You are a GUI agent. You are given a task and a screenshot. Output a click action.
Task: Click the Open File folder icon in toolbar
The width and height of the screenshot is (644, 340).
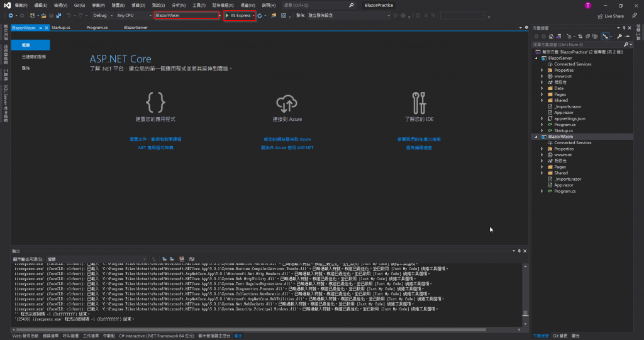click(x=43, y=16)
